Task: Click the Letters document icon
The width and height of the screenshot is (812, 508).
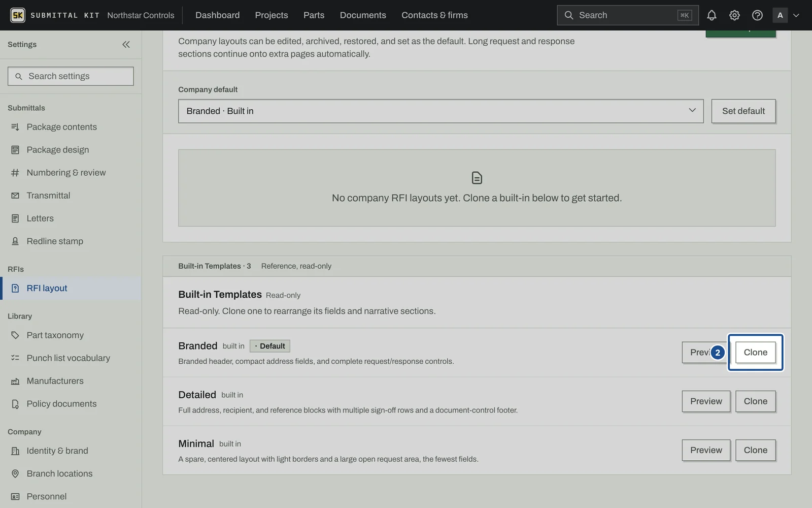Action: click(15, 218)
